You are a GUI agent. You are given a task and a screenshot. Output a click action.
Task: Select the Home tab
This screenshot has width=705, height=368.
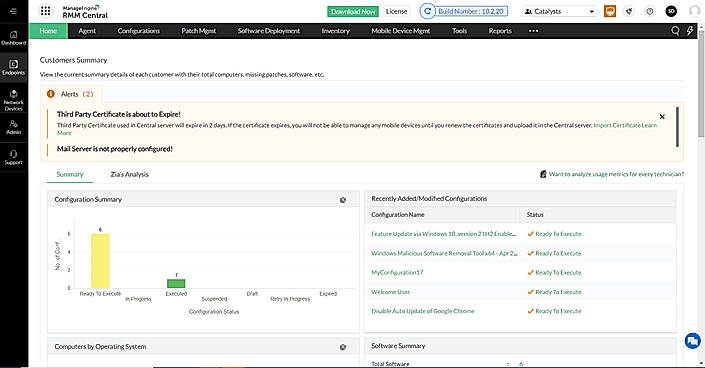(48, 31)
